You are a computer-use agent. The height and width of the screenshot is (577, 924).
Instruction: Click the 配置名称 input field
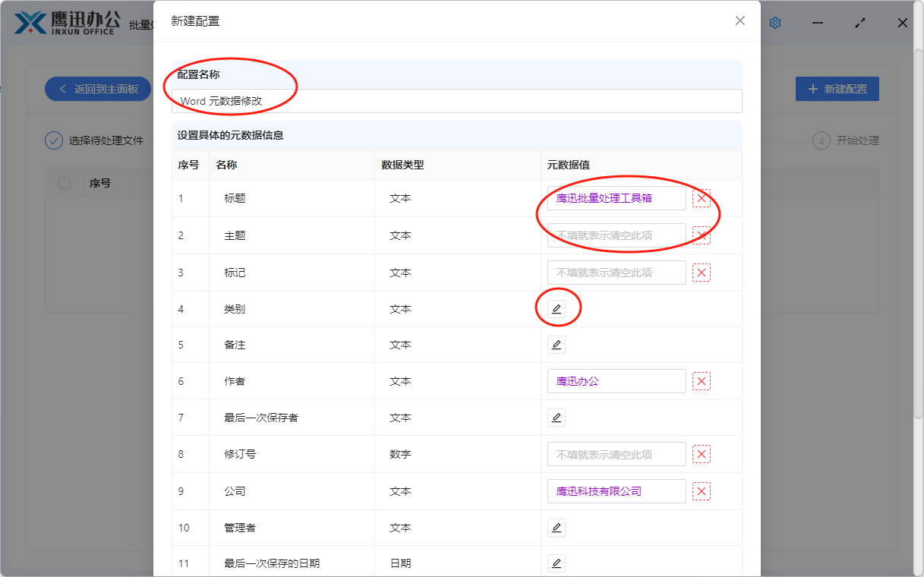click(456, 101)
